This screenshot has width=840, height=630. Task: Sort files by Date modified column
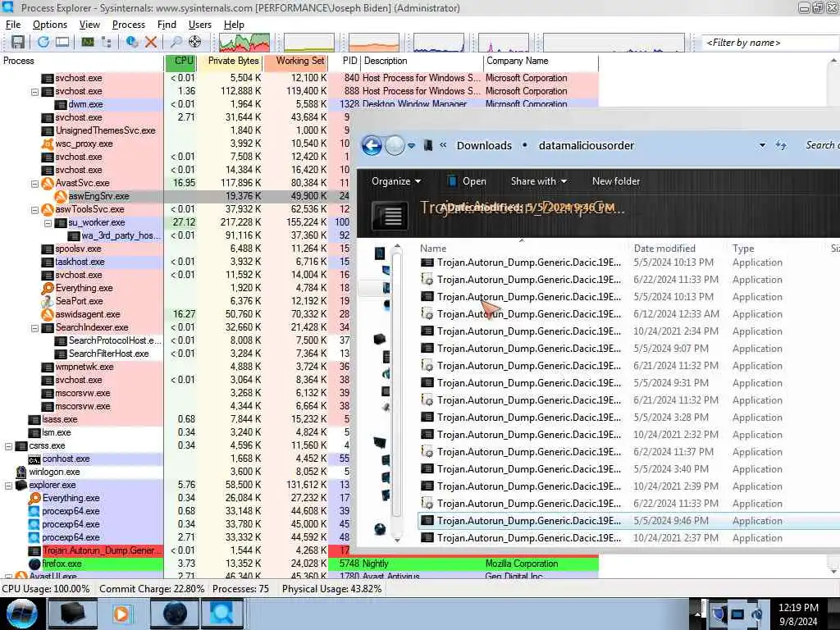click(x=664, y=249)
